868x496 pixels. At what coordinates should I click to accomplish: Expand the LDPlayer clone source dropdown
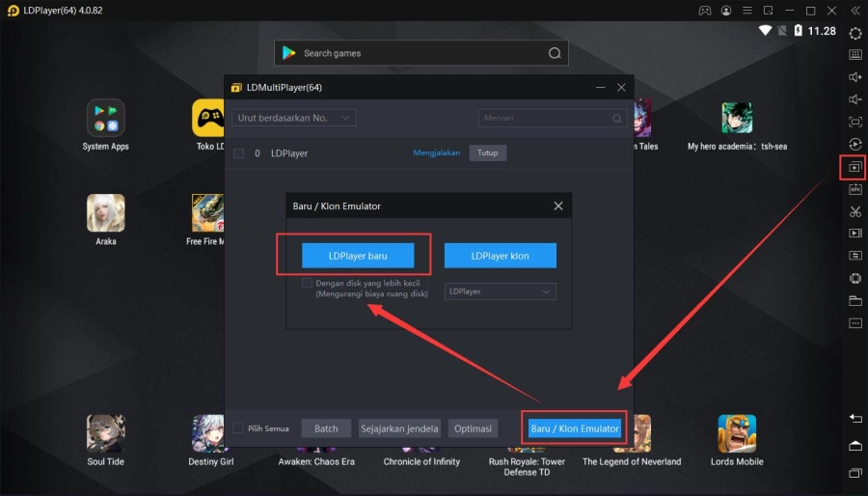pyautogui.click(x=501, y=291)
